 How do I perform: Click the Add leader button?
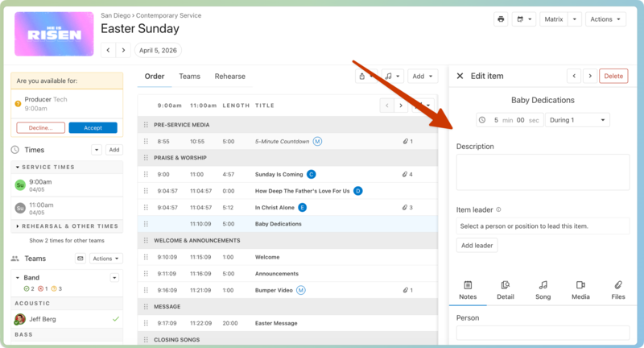[477, 245]
